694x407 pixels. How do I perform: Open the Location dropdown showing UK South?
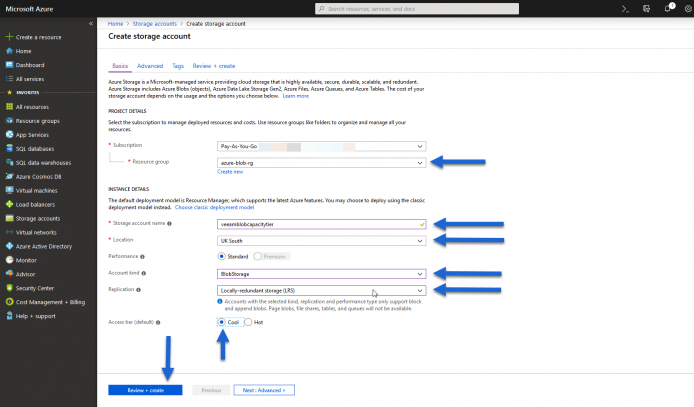click(x=321, y=241)
